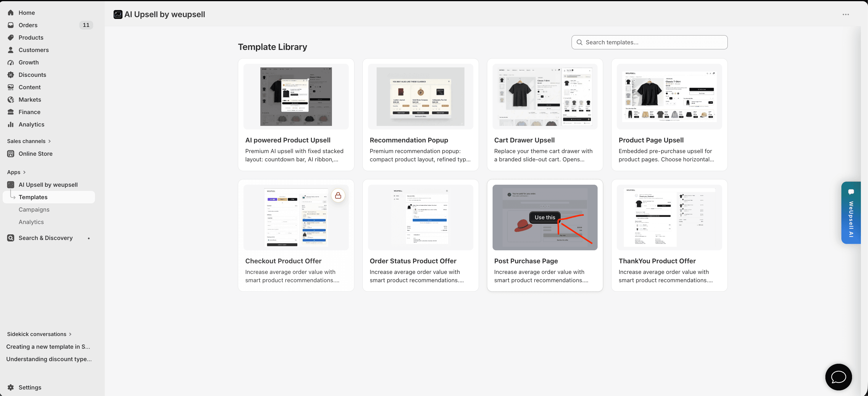Click the Growth icon
Image resolution: width=868 pixels, height=396 pixels.
(x=11, y=63)
